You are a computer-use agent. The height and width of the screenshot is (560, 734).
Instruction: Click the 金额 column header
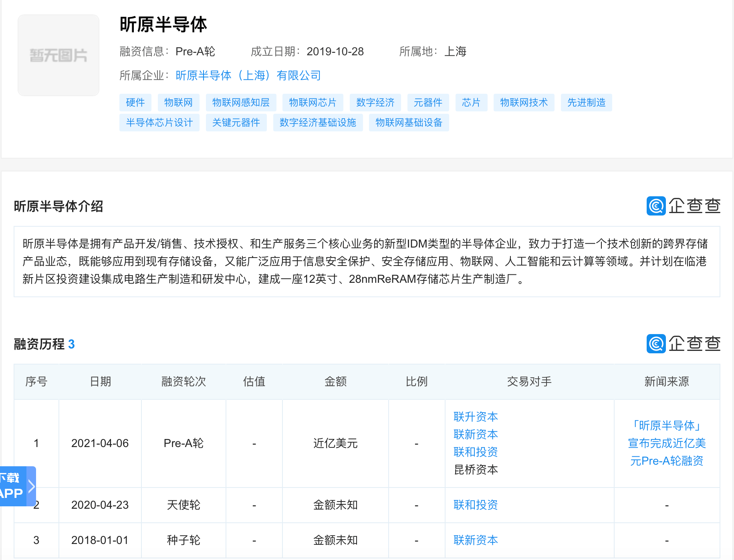(x=335, y=381)
